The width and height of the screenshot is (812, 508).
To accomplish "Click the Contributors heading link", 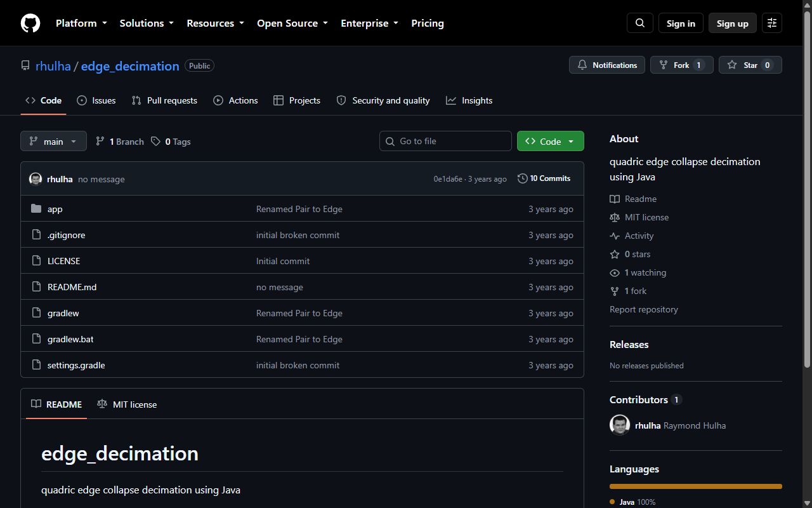I will pos(645,399).
